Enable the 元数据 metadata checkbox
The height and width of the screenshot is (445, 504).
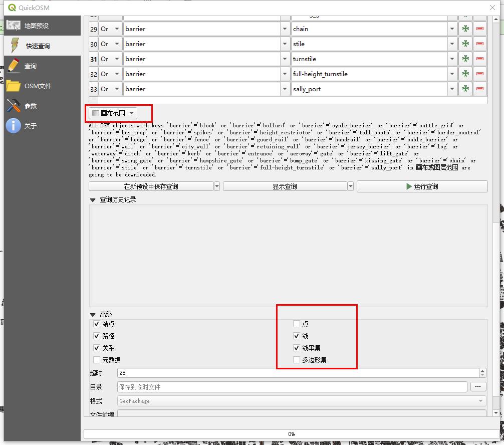pos(96,360)
